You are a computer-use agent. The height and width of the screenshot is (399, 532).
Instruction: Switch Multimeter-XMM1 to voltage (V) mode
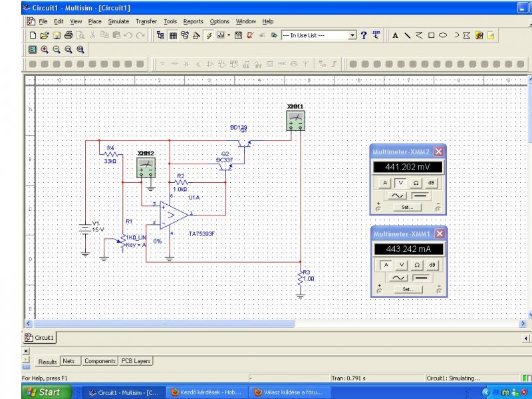(402, 265)
